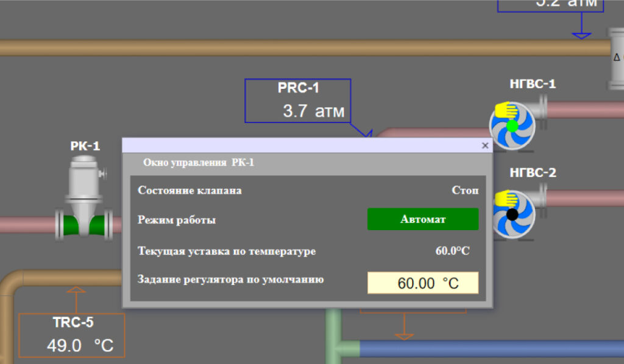Image resolution: width=624 pixels, height=364 pixels.
Task: Toggle the green Автомат mode button
Action: [x=422, y=219]
